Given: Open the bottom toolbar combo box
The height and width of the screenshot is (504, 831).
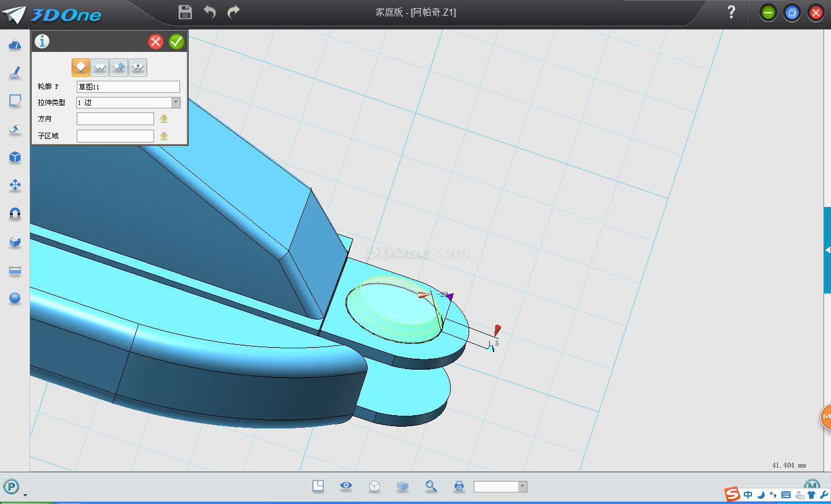Looking at the screenshot, I should click(x=522, y=487).
